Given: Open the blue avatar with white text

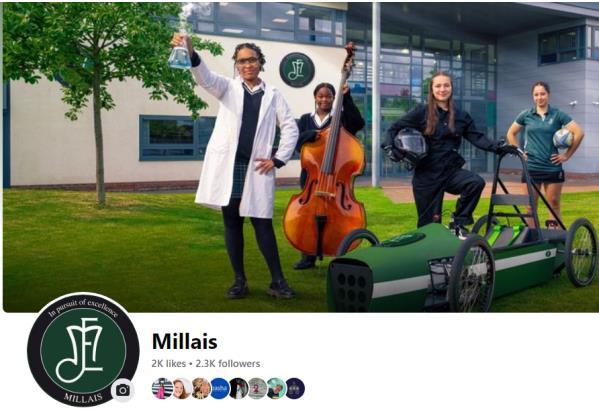Looking at the screenshot, I should (220, 388).
